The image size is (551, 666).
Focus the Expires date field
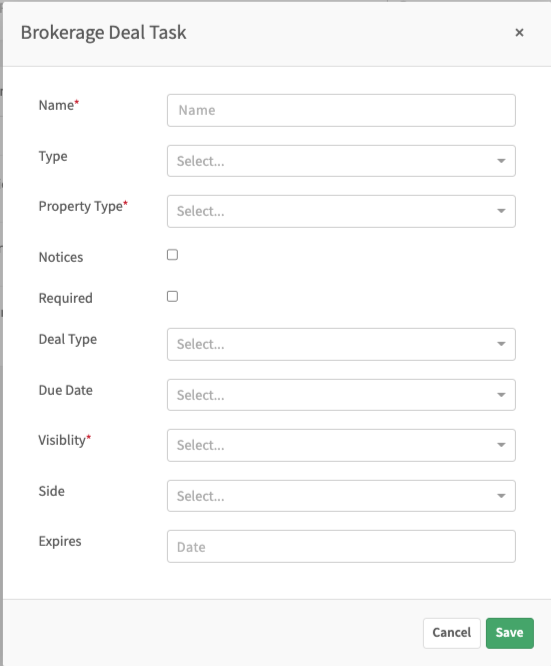(x=341, y=547)
